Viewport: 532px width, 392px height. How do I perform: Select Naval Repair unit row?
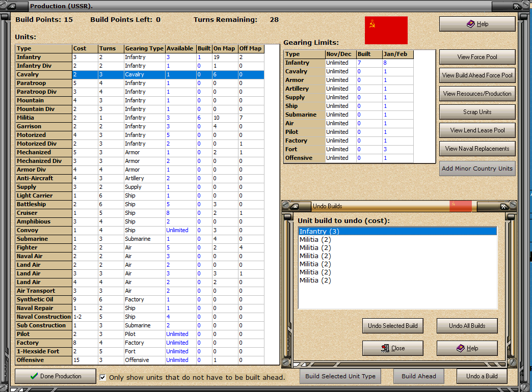tap(140, 308)
